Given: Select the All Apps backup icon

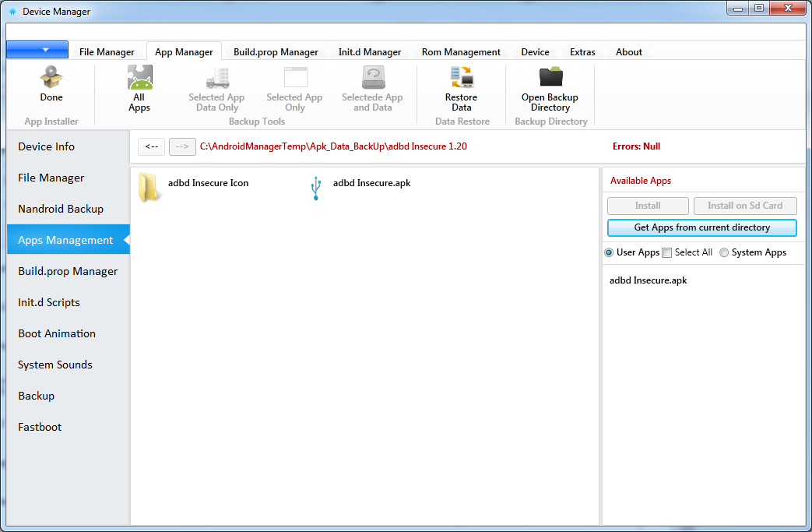Looking at the screenshot, I should 139,78.
